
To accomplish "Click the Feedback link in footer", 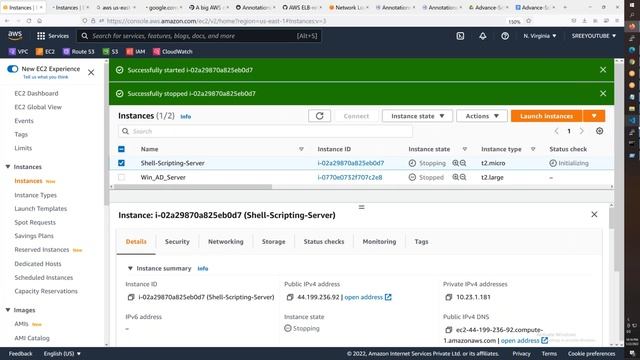I will 20,353.
